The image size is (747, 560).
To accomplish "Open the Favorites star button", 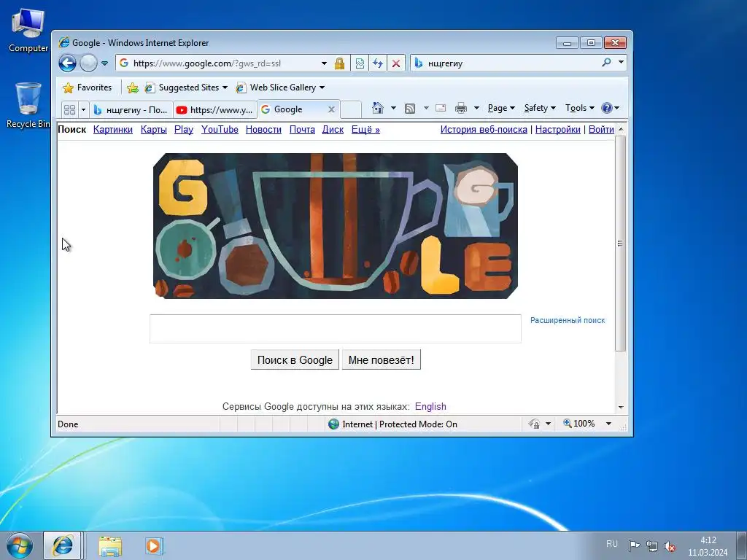I will [x=88, y=87].
